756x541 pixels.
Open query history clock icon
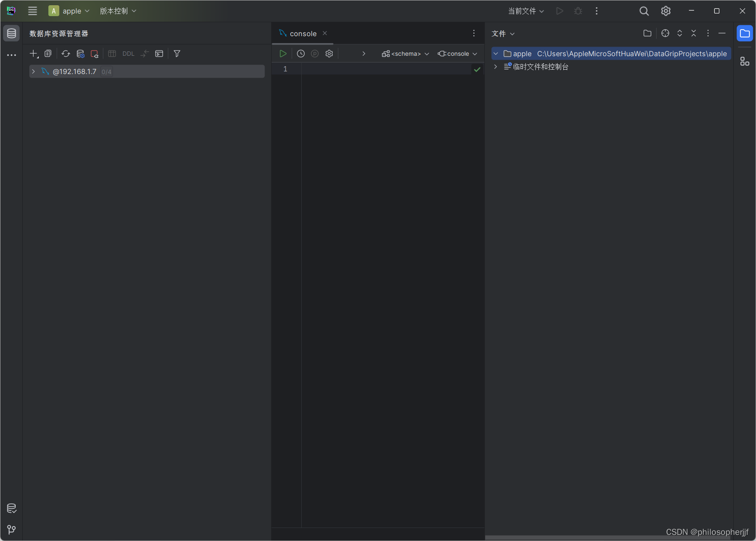pos(301,54)
